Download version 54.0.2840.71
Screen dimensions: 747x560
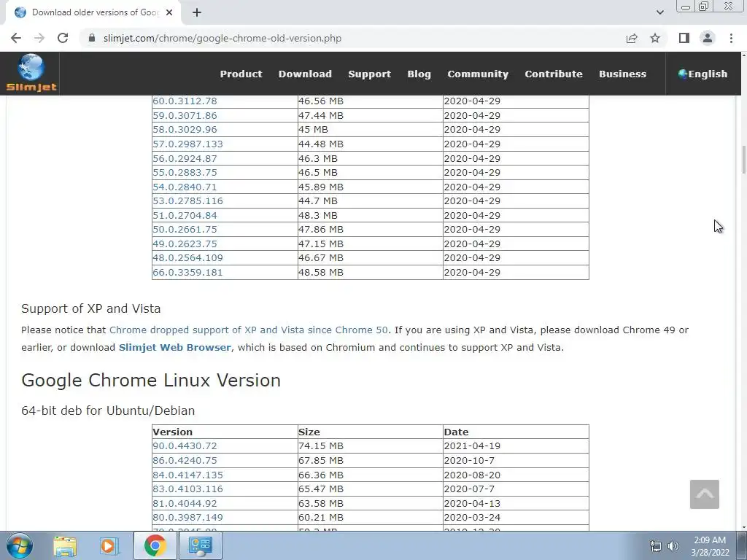click(185, 187)
